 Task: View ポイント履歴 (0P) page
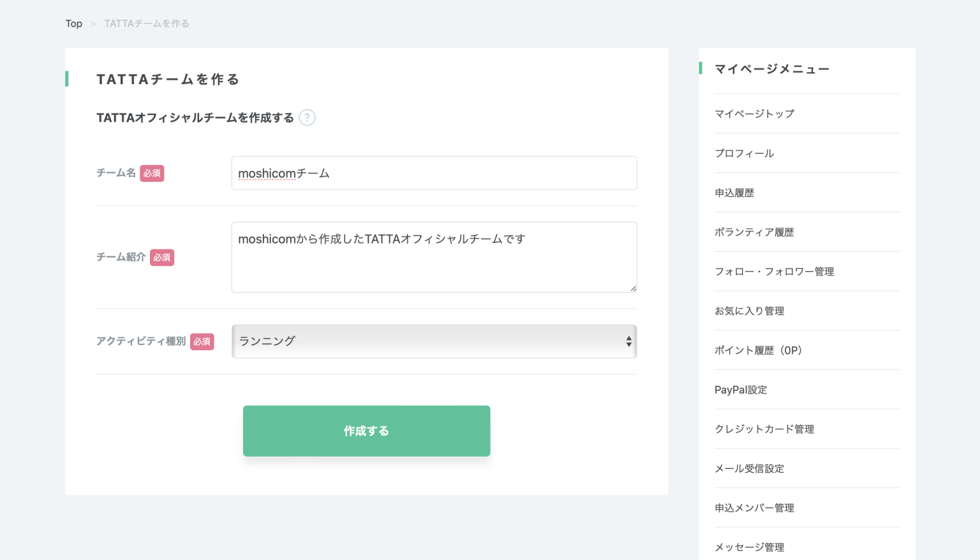coord(758,351)
